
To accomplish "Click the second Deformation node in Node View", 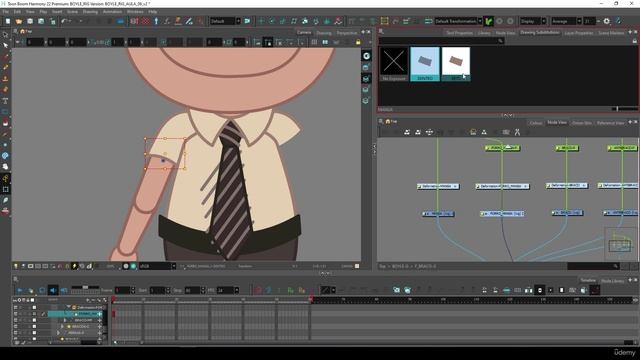I will tap(502, 186).
